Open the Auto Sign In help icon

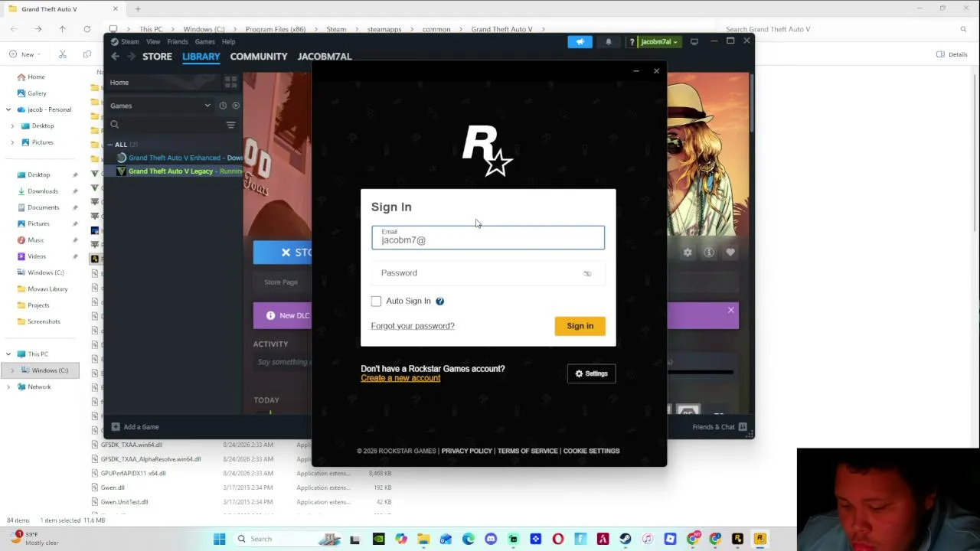click(439, 301)
